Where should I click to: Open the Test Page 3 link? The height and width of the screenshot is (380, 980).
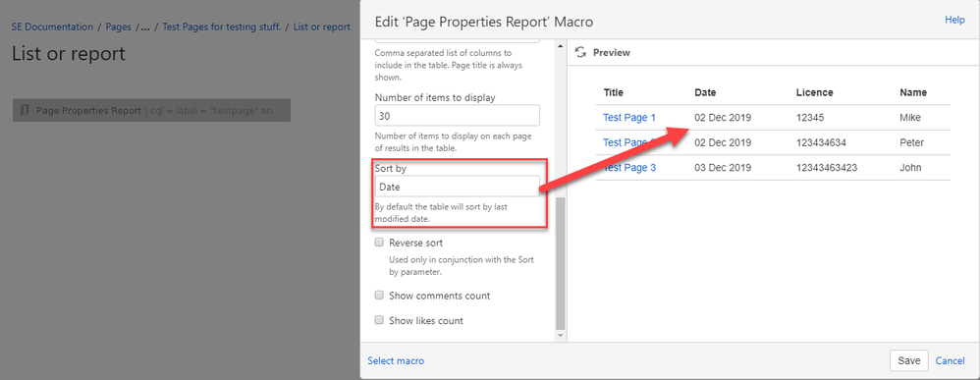pyautogui.click(x=629, y=168)
